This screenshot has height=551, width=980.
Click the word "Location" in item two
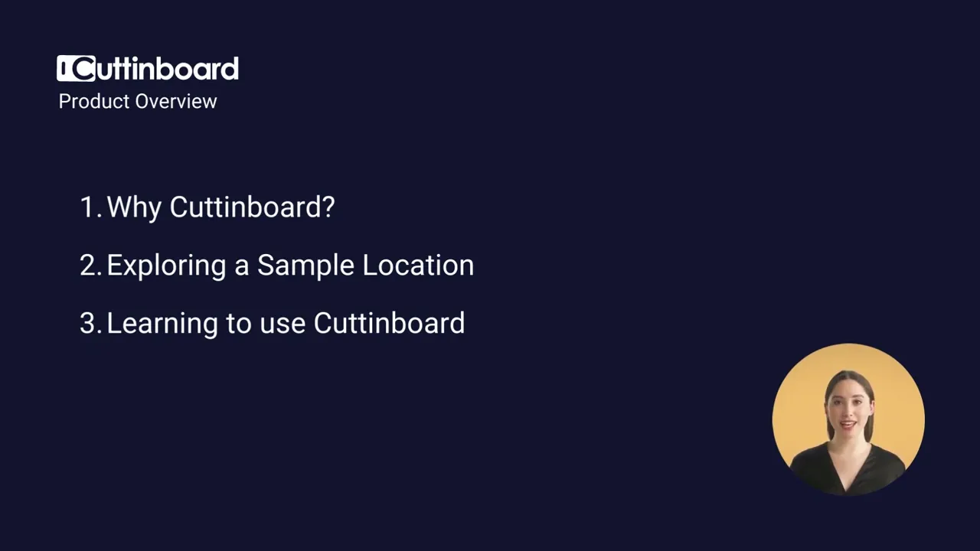(418, 265)
